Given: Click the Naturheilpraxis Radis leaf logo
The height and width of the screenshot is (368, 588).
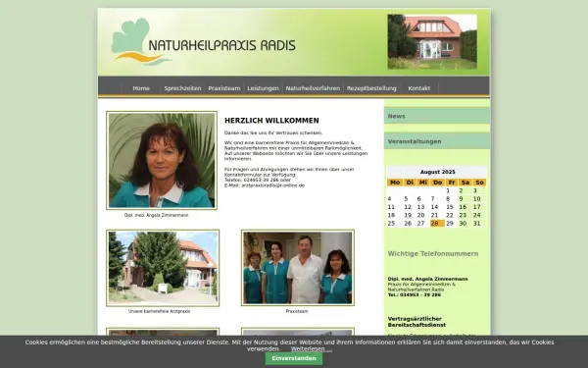Looking at the screenshot, I should click(x=141, y=41).
